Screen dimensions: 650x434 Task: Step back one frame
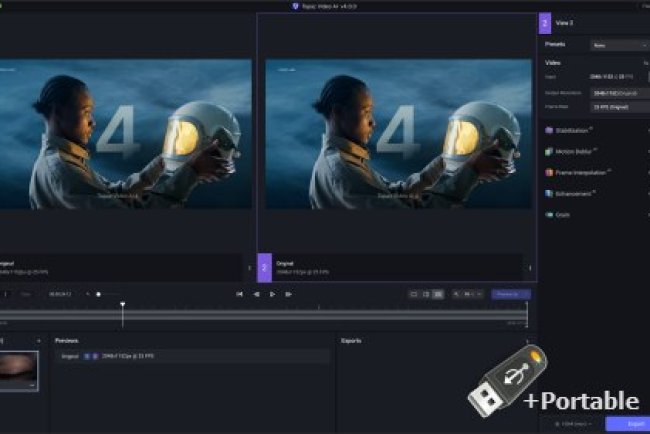click(256, 294)
